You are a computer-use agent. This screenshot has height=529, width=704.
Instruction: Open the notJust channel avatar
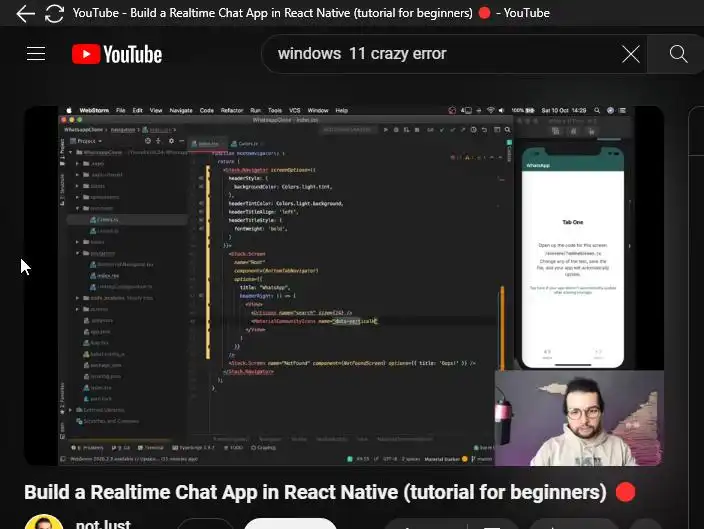click(x=44, y=523)
